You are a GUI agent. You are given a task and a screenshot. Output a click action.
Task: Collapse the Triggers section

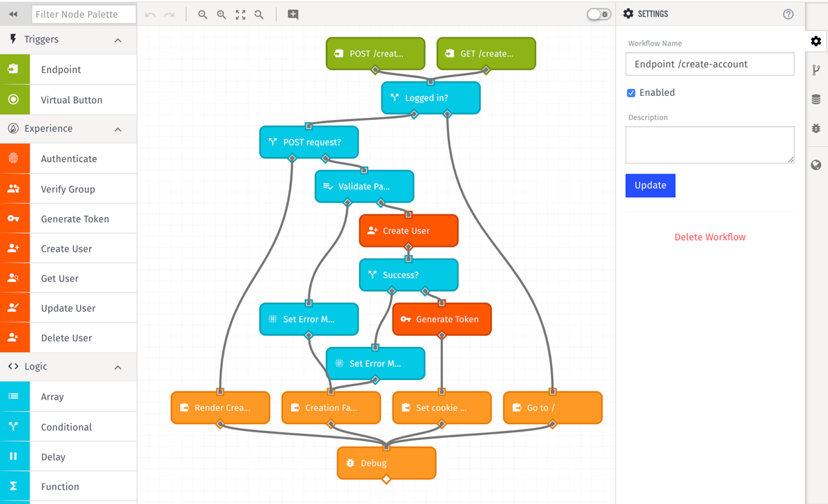point(118,40)
